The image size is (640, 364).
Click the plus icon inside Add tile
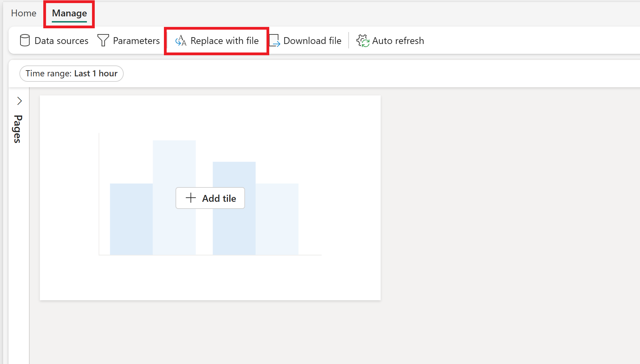tap(190, 198)
